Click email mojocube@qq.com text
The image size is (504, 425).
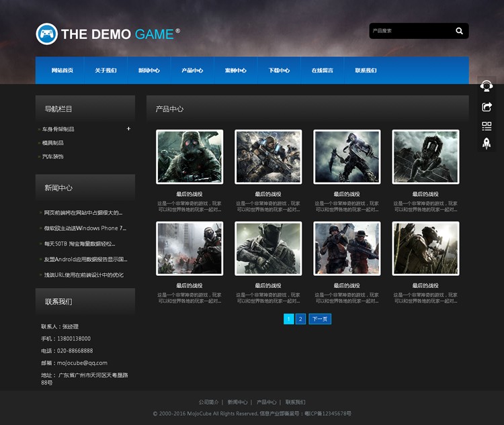82,363
